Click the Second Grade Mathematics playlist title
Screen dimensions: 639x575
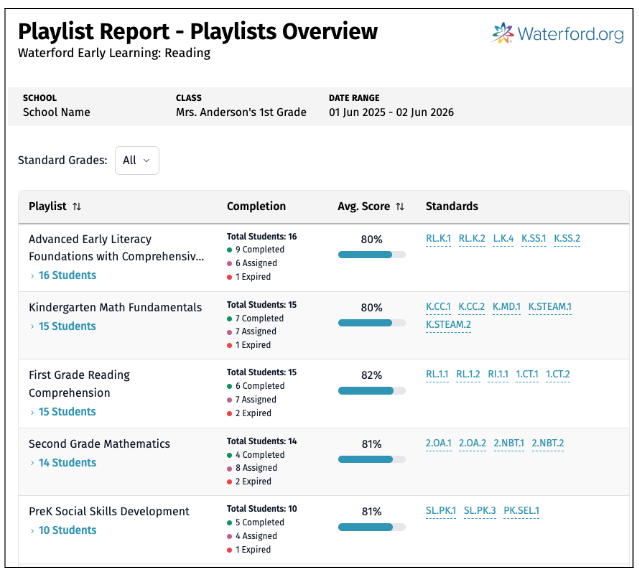(99, 444)
